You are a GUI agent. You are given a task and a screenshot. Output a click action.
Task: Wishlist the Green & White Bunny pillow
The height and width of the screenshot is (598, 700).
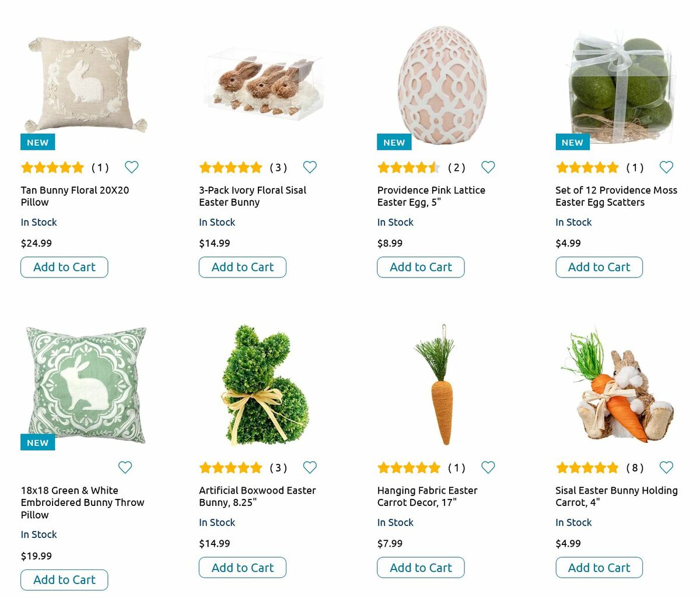click(125, 467)
